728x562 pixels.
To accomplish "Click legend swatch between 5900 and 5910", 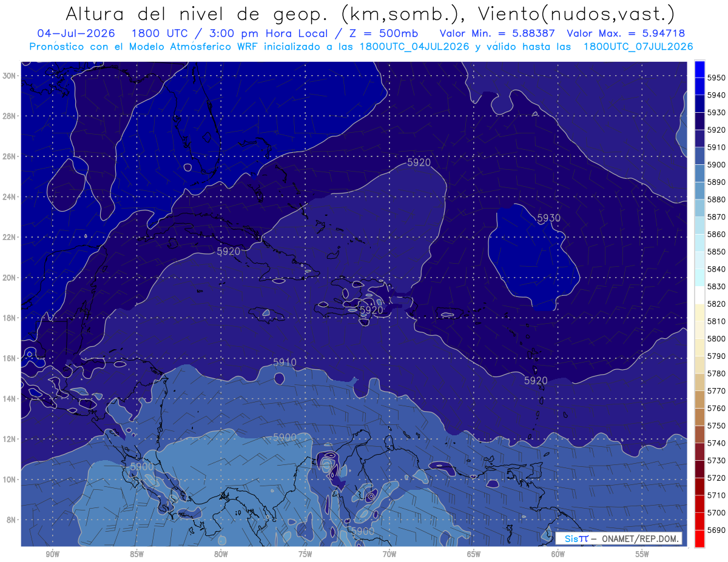I will (699, 156).
